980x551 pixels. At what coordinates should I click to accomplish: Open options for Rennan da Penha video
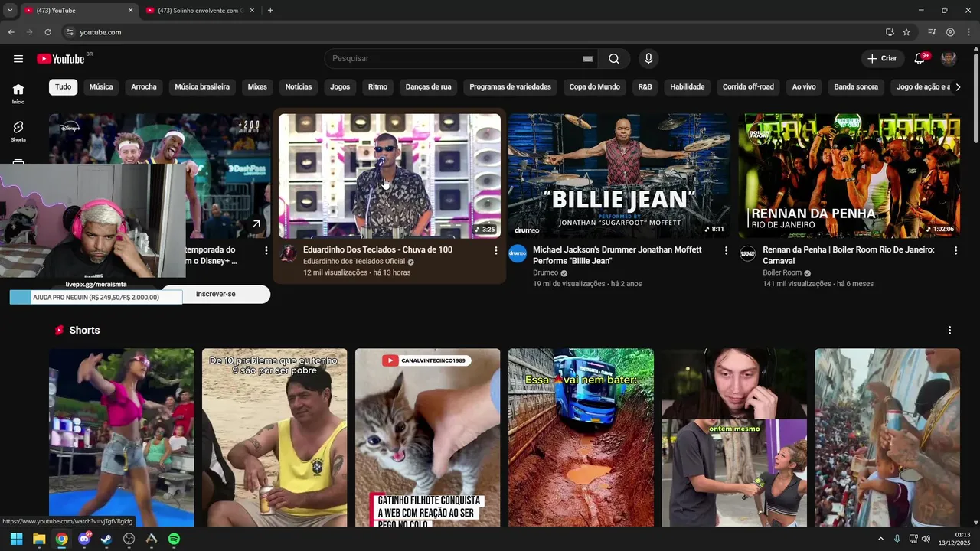point(955,251)
